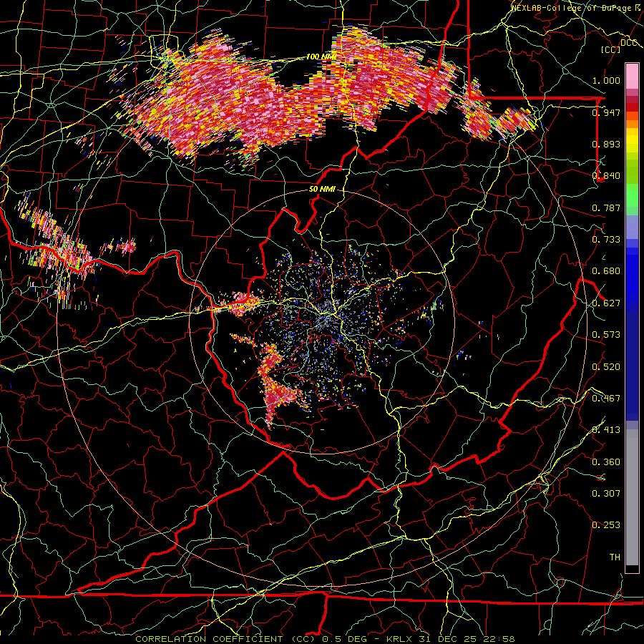This screenshot has width=644, height=644.
Task: Click the KRLX station ID in the caption
Action: pyautogui.click(x=401, y=639)
